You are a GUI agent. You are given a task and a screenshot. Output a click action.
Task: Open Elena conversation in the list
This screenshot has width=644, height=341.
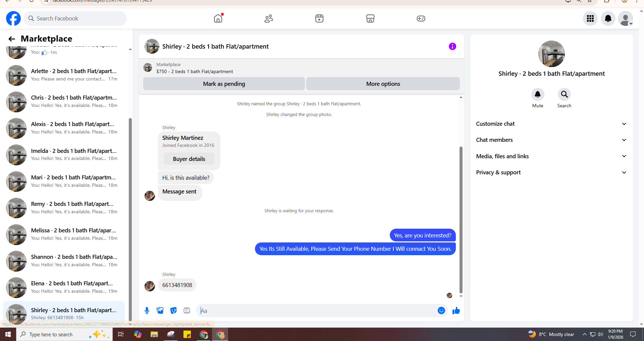pyautogui.click(x=64, y=287)
